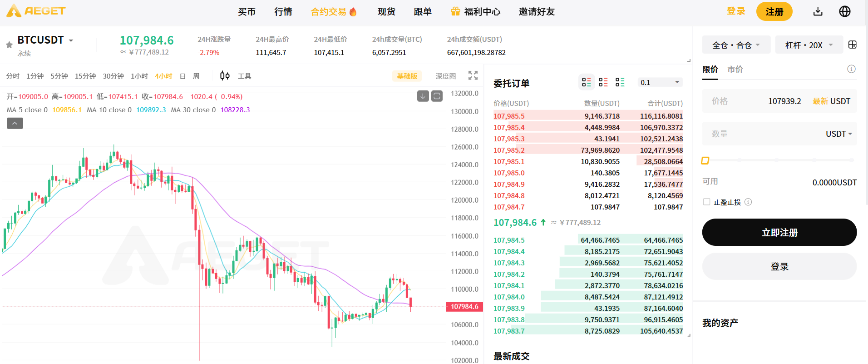Open the 20X leverage dropdown

pos(809,45)
